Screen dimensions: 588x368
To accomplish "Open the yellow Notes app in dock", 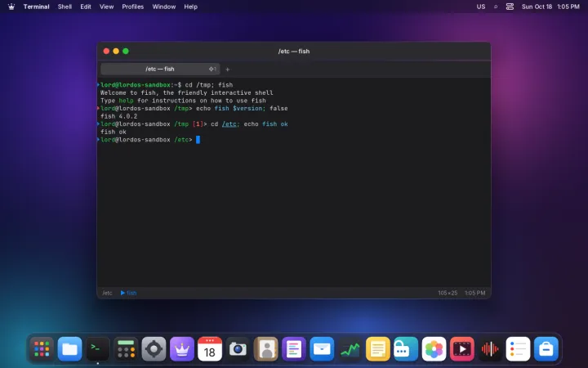I will click(x=378, y=349).
